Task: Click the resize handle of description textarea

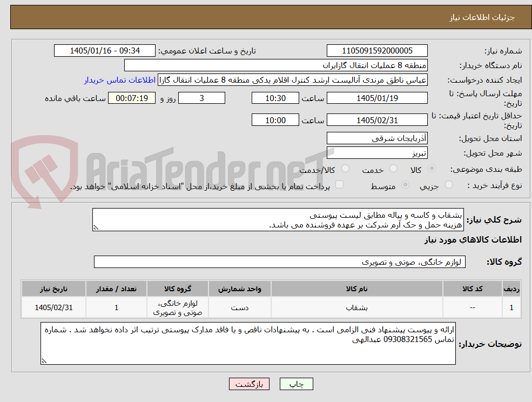Action: (x=96, y=228)
